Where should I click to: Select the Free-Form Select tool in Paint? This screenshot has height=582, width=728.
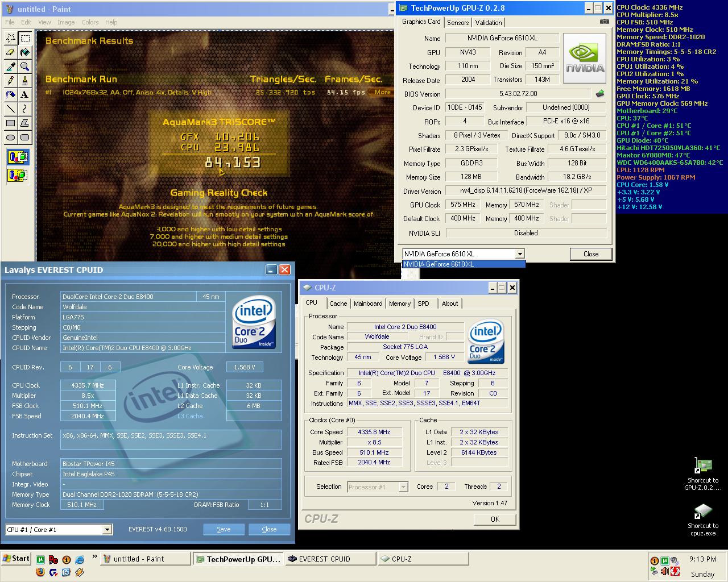pos(11,38)
